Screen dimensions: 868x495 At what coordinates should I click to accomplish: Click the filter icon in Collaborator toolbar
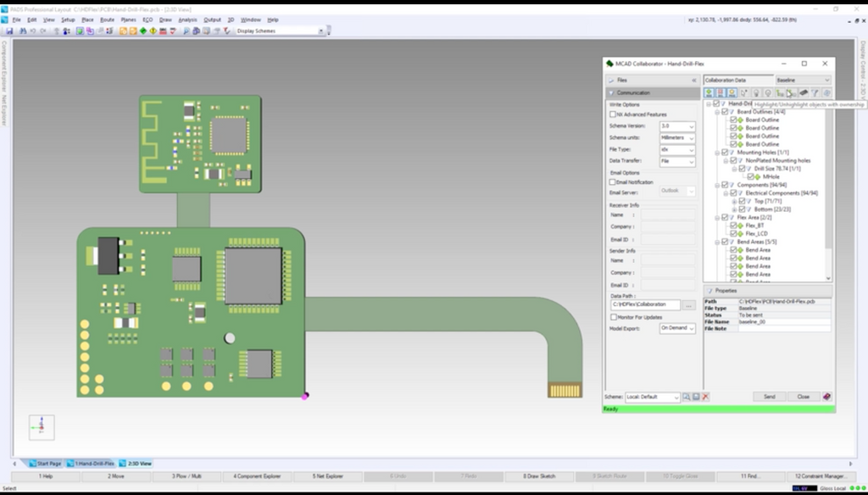pos(815,94)
